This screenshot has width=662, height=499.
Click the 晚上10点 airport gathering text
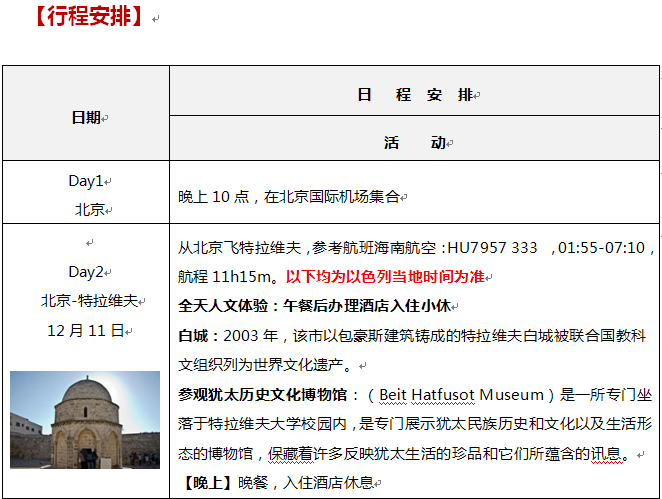[290, 197]
